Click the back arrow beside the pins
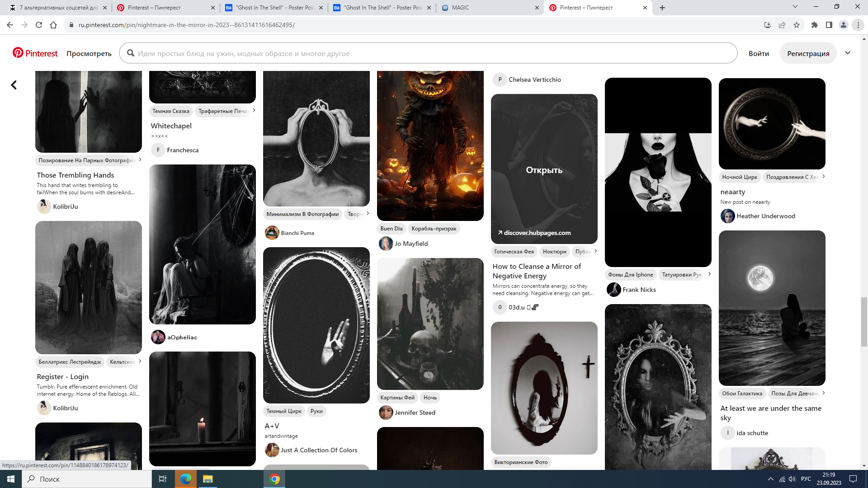Viewport: 868px width, 488px height. click(14, 85)
